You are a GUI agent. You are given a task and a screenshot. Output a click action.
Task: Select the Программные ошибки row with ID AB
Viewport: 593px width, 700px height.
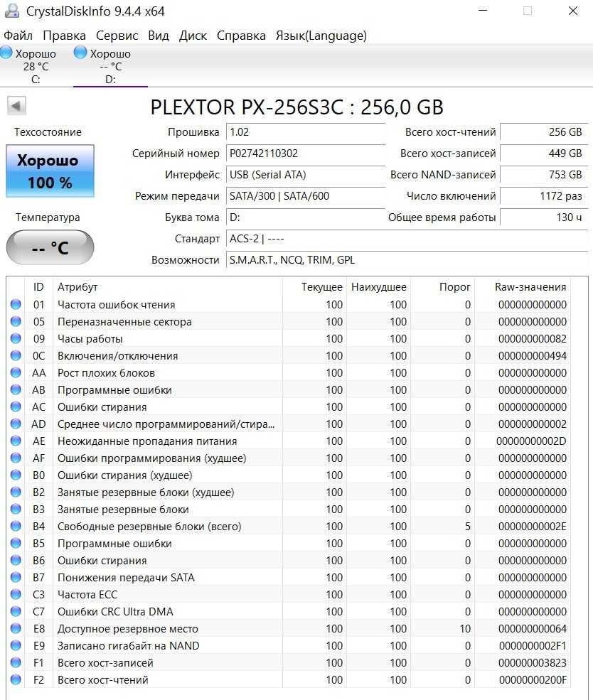point(289,389)
